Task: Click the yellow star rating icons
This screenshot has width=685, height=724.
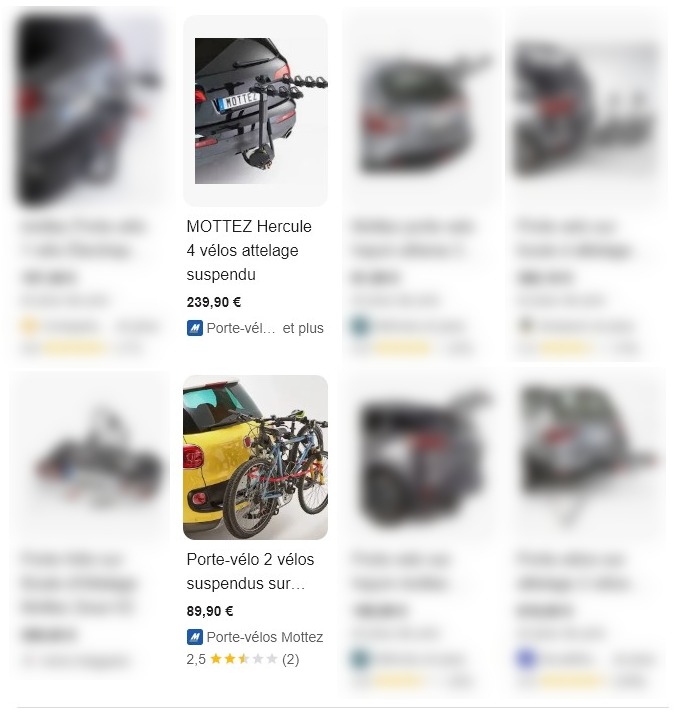Action: pyautogui.click(x=243, y=659)
